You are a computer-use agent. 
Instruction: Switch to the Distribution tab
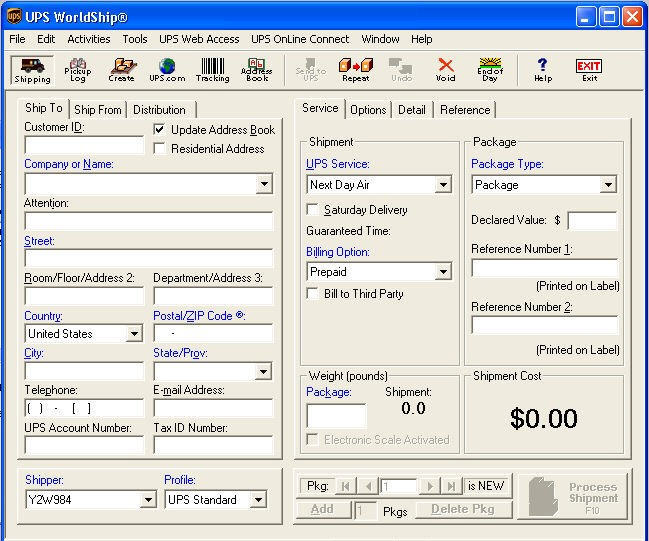click(159, 110)
